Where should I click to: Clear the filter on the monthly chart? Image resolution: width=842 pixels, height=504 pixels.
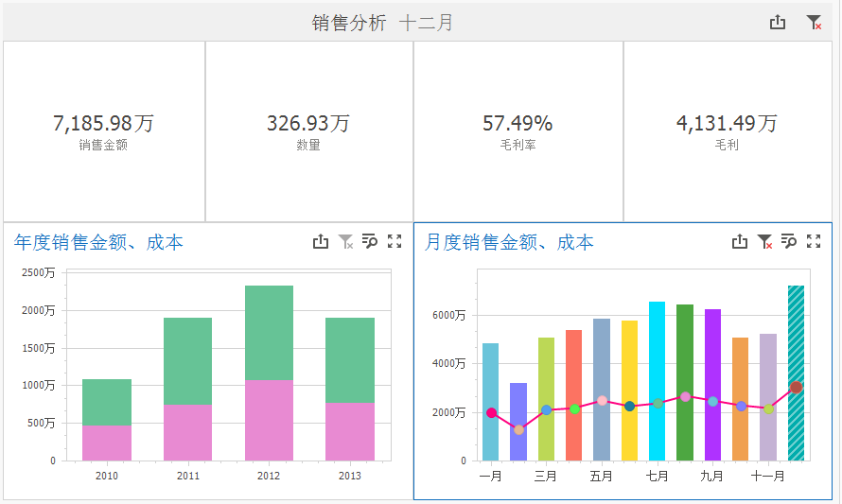coord(764,242)
